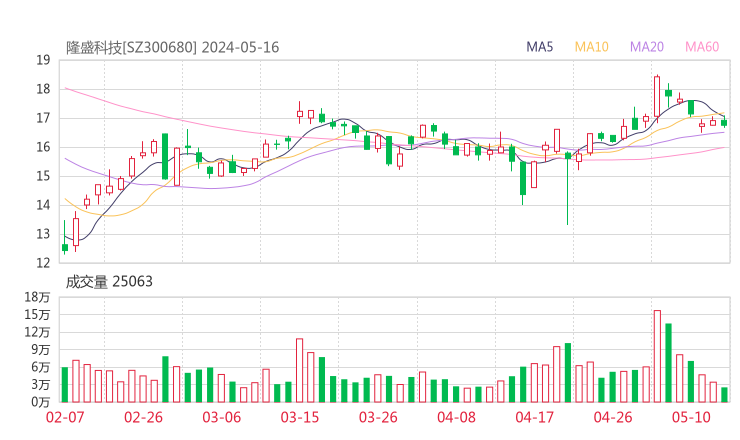Select the 02-07 date label
The width and height of the screenshot is (740, 440).
click(65, 417)
